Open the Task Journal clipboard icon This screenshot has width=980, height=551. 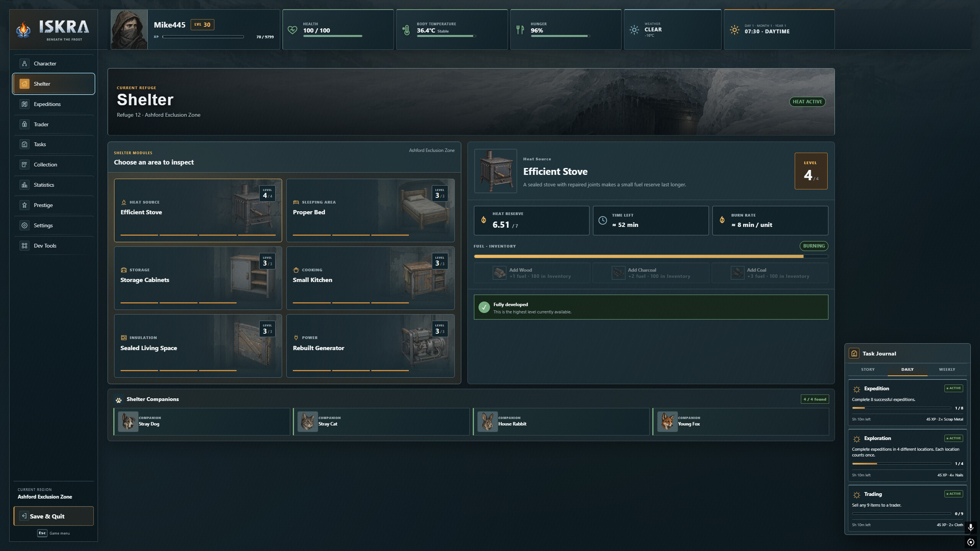pos(854,354)
